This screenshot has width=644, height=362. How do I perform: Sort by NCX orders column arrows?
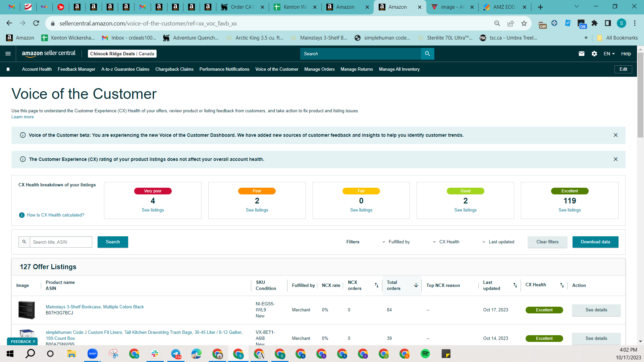(377, 285)
